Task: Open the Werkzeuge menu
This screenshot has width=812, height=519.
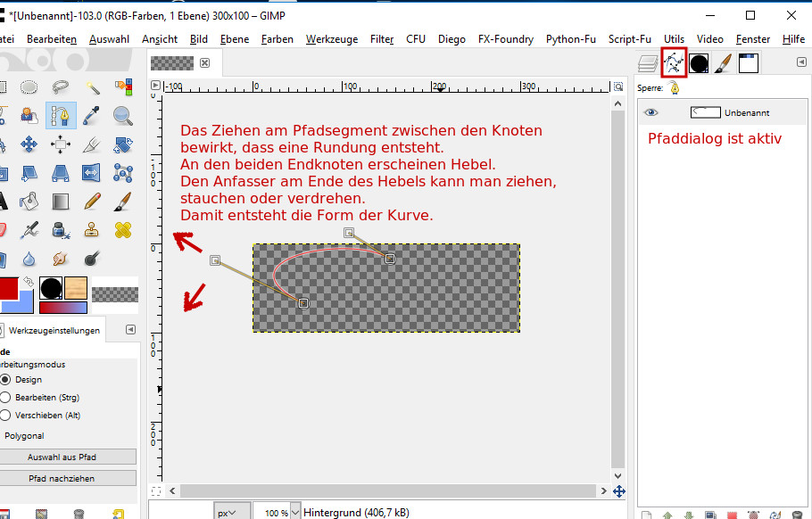Action: (x=332, y=39)
